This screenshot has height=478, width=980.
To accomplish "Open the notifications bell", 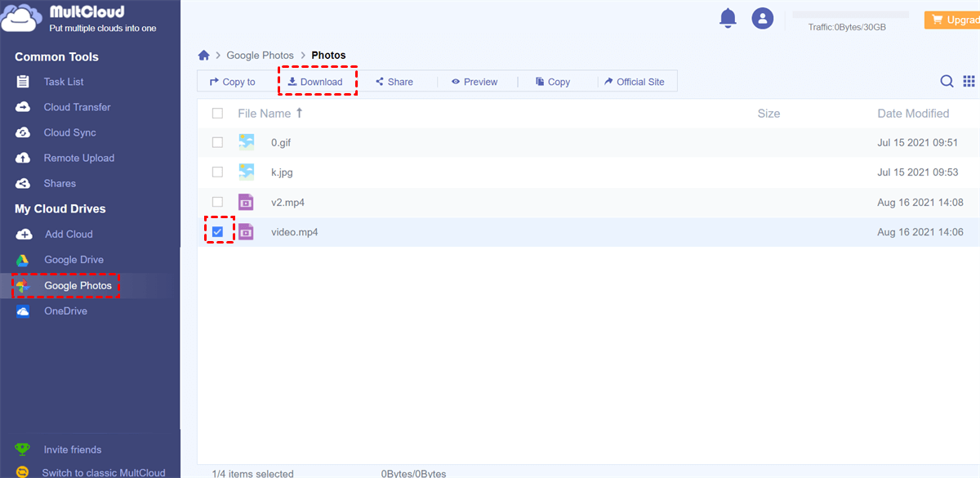I will point(728,18).
